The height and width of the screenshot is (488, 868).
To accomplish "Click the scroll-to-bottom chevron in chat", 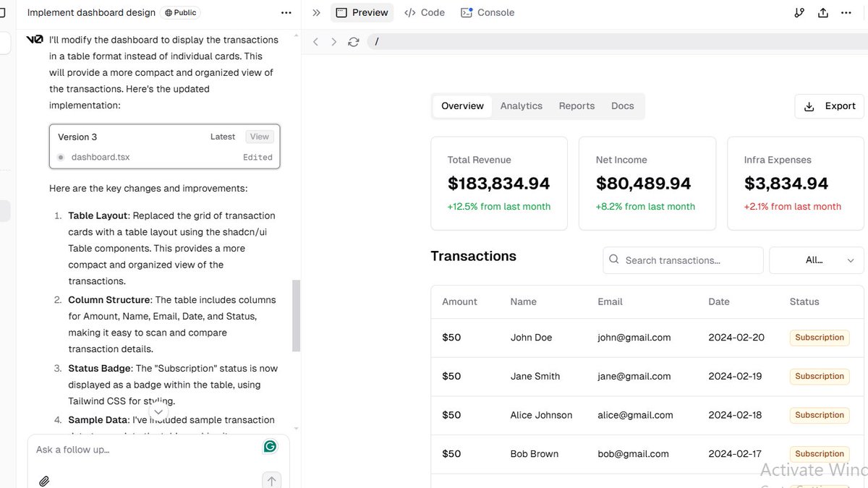I will 158,412.
